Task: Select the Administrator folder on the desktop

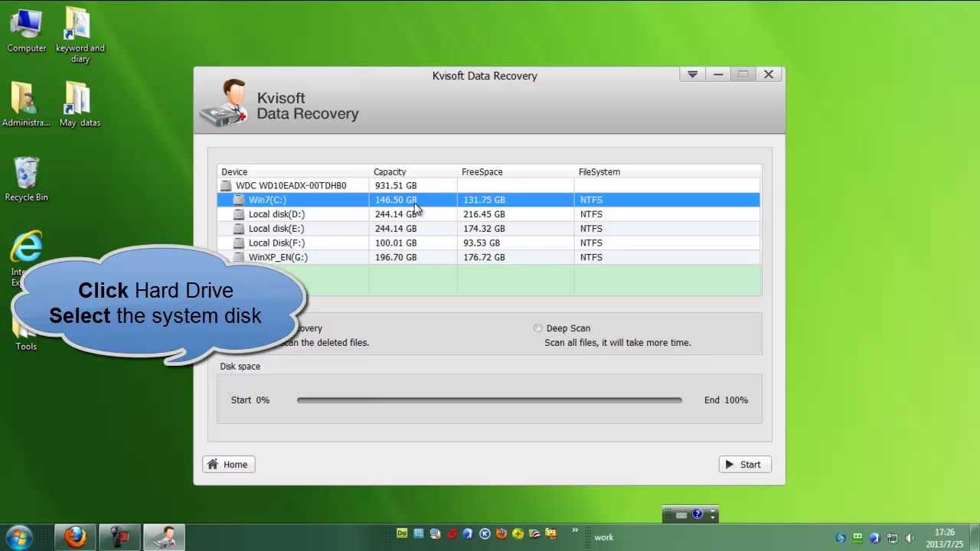Action: coord(26,105)
